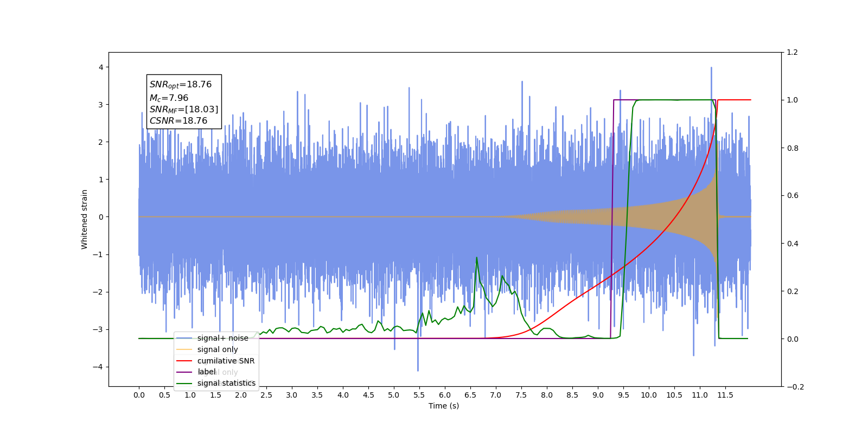Click the secondary-axis tick label 0.8
Screen dimensions: 868x434
point(793,148)
